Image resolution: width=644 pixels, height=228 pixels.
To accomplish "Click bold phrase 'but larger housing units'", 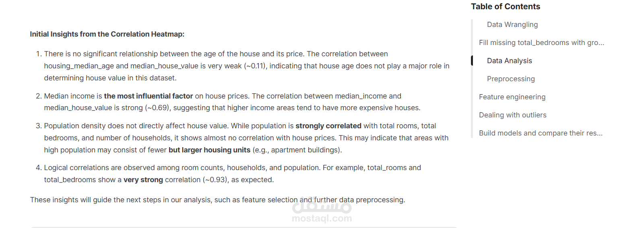I will coord(209,150).
